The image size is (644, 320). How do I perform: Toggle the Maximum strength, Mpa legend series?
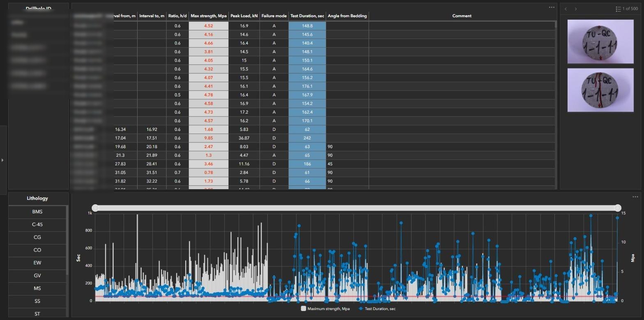[325, 309]
